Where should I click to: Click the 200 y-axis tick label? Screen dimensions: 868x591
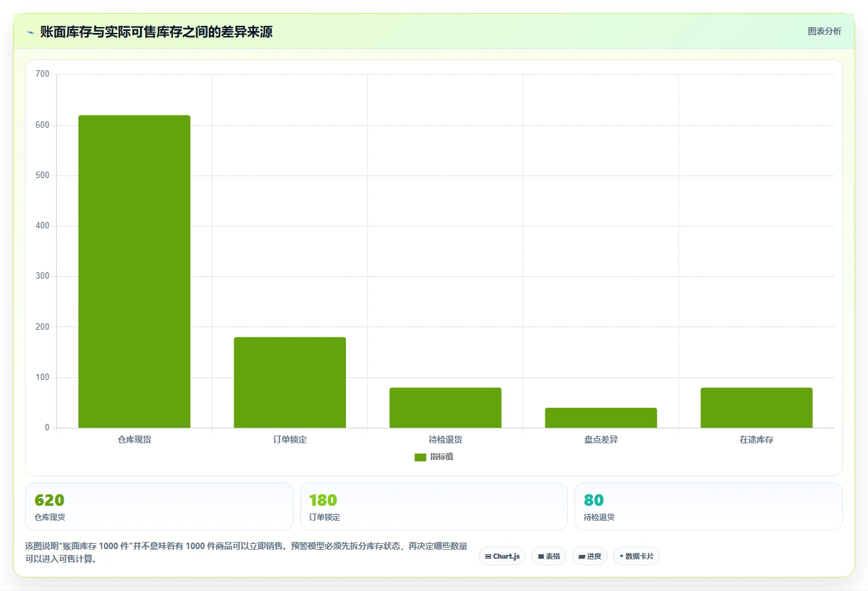pyautogui.click(x=43, y=327)
